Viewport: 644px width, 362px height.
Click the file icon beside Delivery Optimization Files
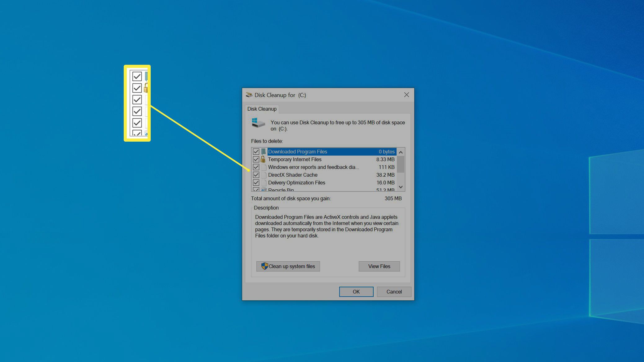pos(264,183)
